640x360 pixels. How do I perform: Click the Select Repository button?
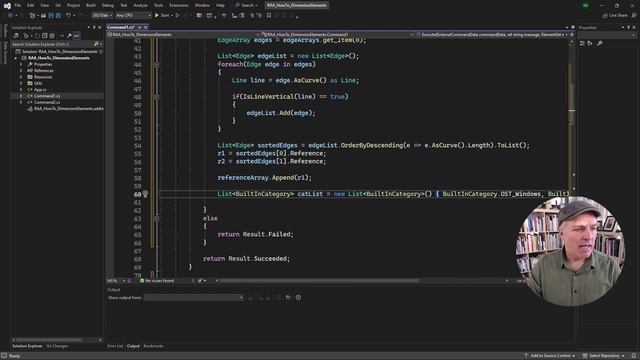pyautogui.click(x=603, y=356)
